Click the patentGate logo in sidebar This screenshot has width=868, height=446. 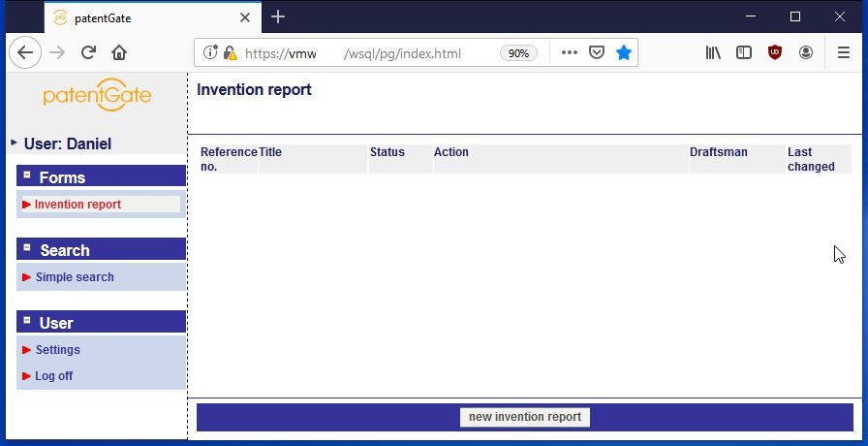(97, 95)
